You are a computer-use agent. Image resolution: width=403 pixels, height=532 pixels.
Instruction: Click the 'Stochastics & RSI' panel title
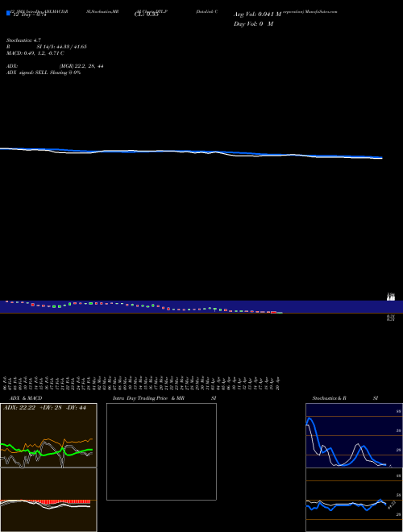345,398
